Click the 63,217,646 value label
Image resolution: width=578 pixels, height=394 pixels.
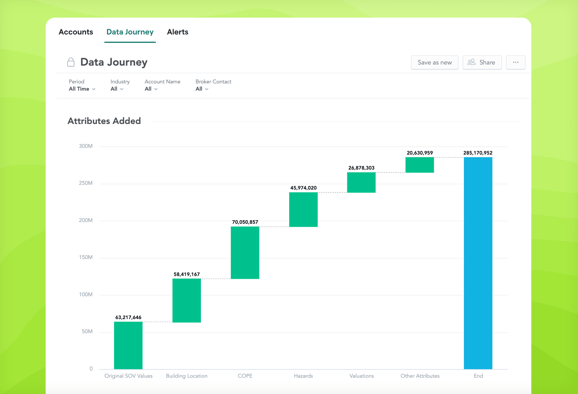pyautogui.click(x=128, y=317)
